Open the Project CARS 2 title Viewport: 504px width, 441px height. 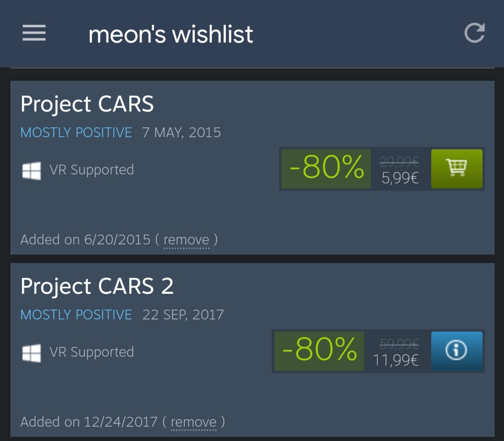[x=97, y=286]
